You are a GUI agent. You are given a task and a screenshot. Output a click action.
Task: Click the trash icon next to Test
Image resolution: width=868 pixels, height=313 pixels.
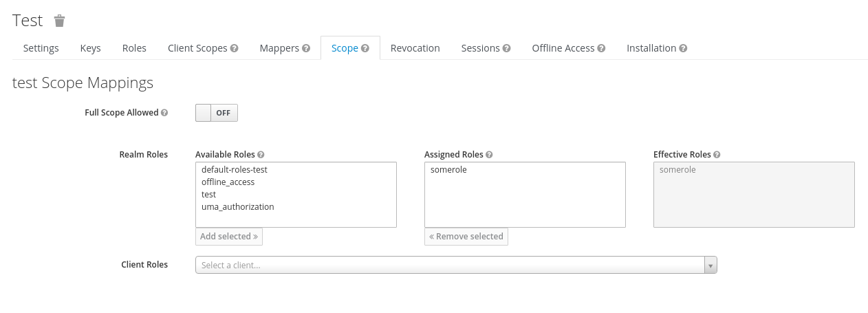60,21
